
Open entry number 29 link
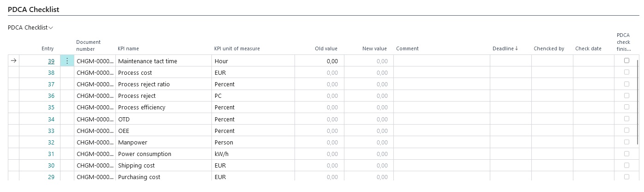pyautogui.click(x=51, y=177)
